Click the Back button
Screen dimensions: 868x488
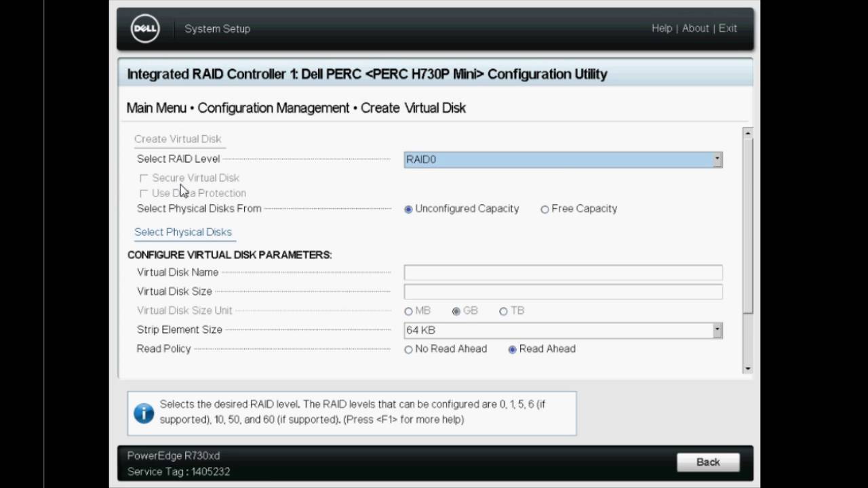click(708, 462)
